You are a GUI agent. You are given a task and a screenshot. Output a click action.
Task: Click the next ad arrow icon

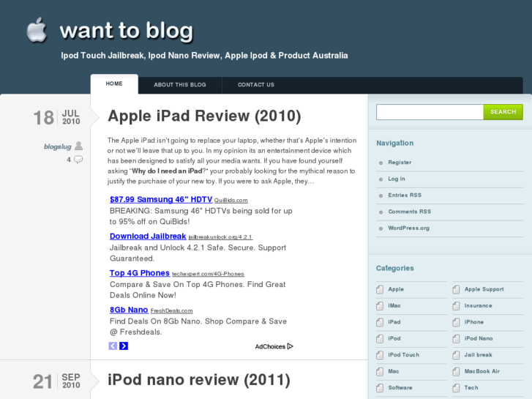(124, 346)
